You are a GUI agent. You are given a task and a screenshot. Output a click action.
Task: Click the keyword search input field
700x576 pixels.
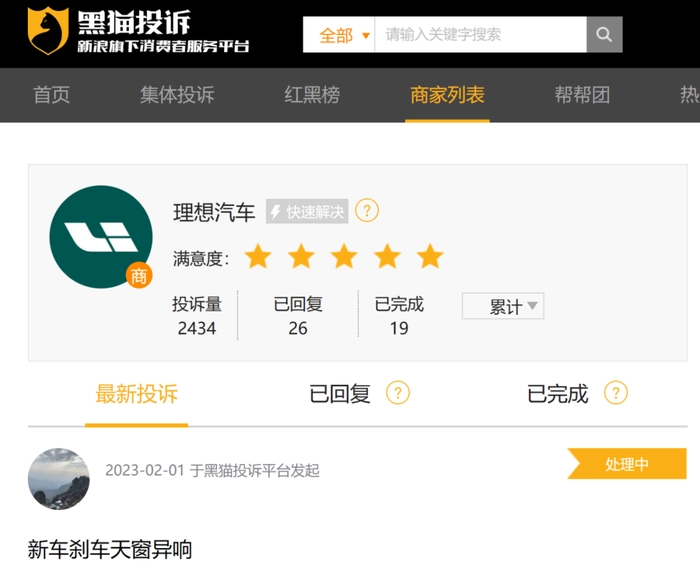pos(480,34)
